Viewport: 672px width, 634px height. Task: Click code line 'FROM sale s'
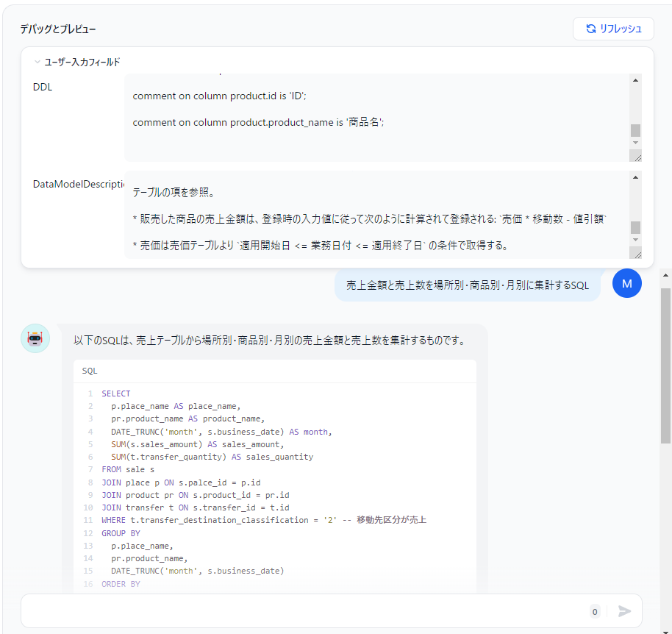point(128,469)
